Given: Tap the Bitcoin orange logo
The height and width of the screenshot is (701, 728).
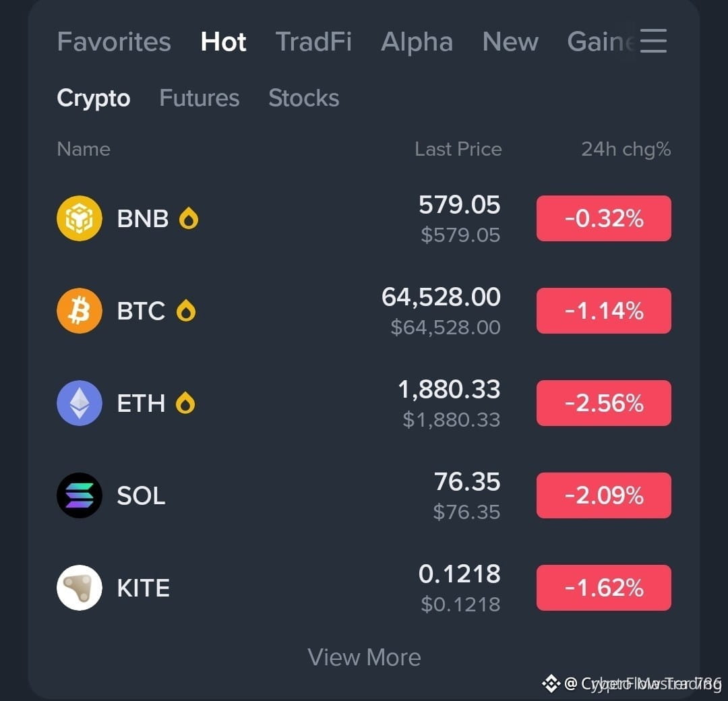Looking at the screenshot, I should coord(80,311).
